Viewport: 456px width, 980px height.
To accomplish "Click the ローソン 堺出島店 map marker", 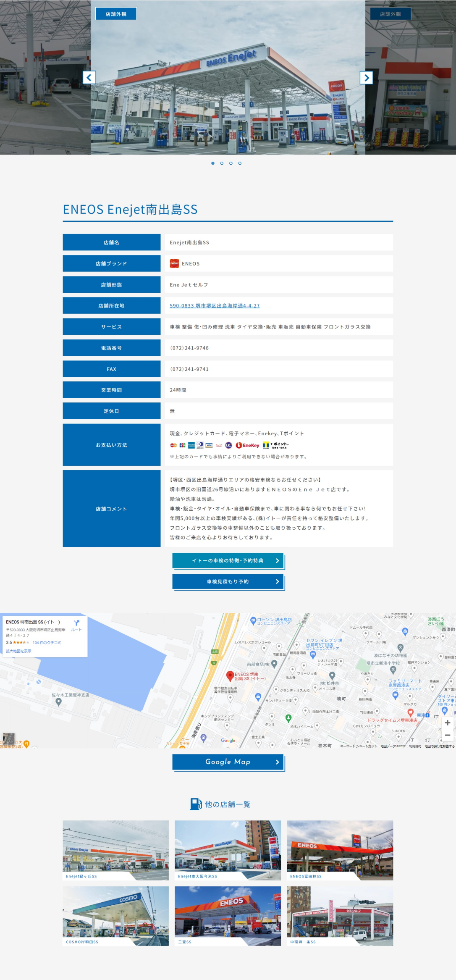I will pyautogui.click(x=253, y=620).
